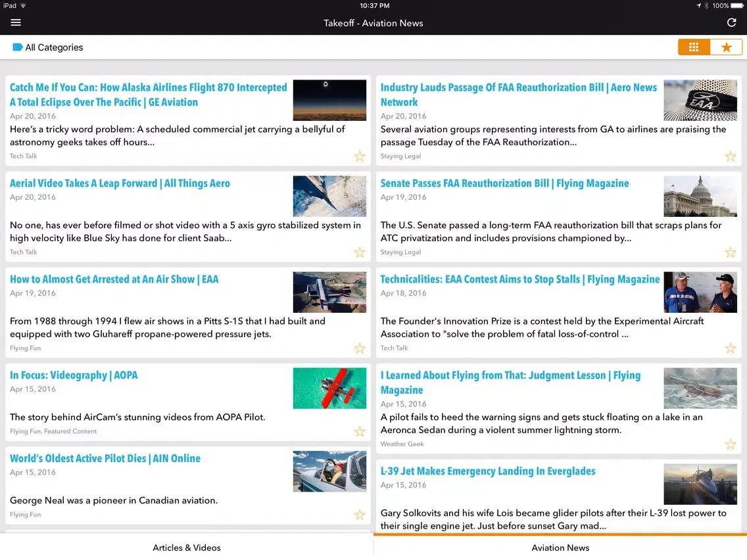Tap the red seaplane over water thumbnail
The width and height of the screenshot is (747, 560).
tap(329, 388)
